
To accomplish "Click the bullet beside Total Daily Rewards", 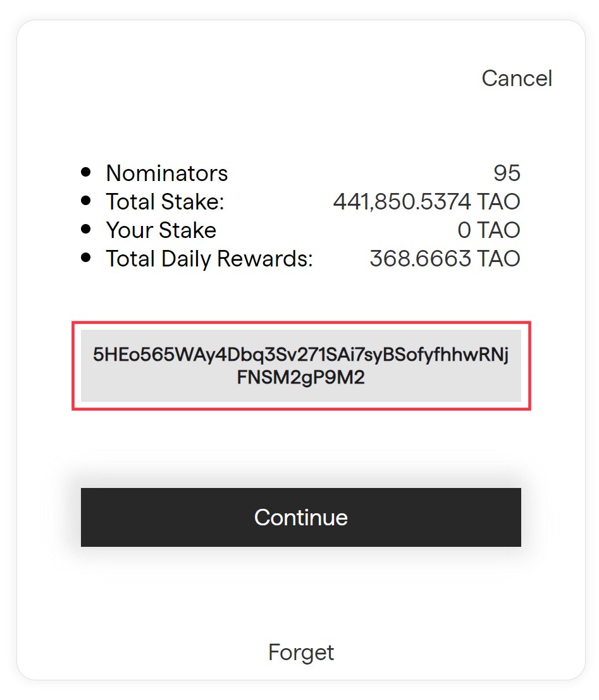I will pos(86,258).
